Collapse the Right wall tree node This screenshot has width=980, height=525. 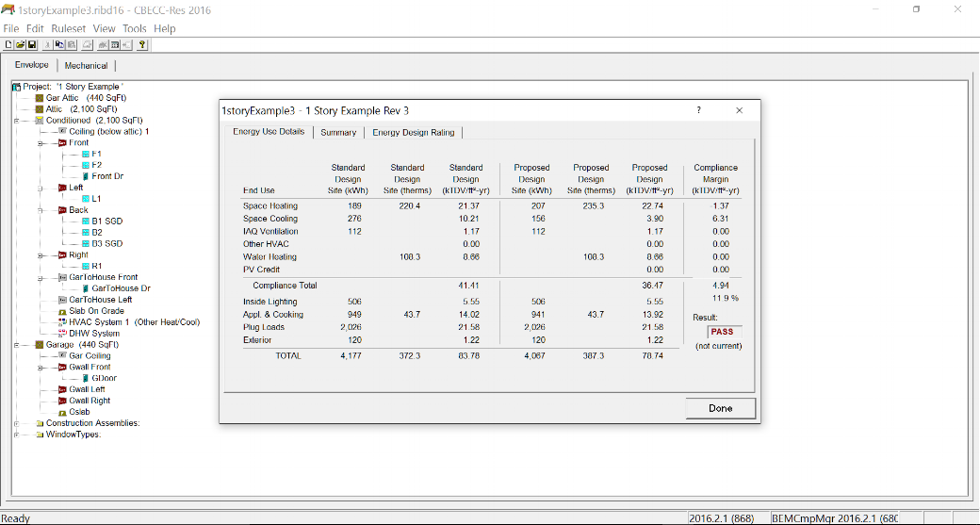coord(40,255)
